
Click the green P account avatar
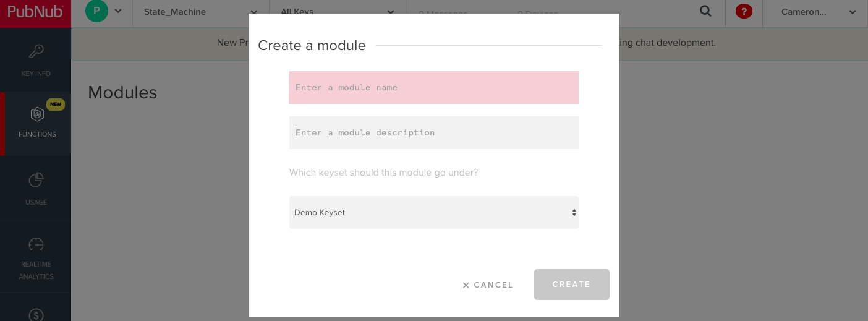[x=96, y=11]
